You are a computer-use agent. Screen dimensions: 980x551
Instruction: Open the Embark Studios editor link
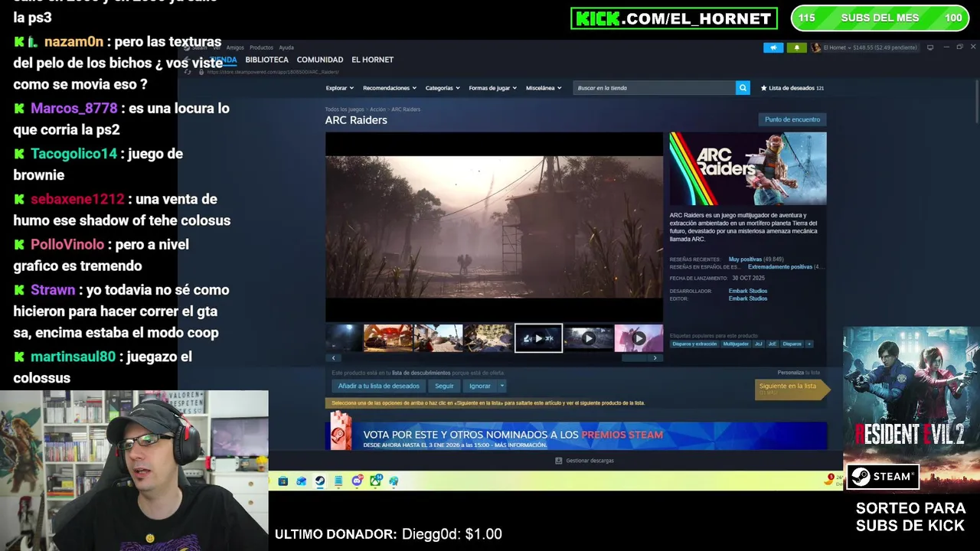[748, 298]
